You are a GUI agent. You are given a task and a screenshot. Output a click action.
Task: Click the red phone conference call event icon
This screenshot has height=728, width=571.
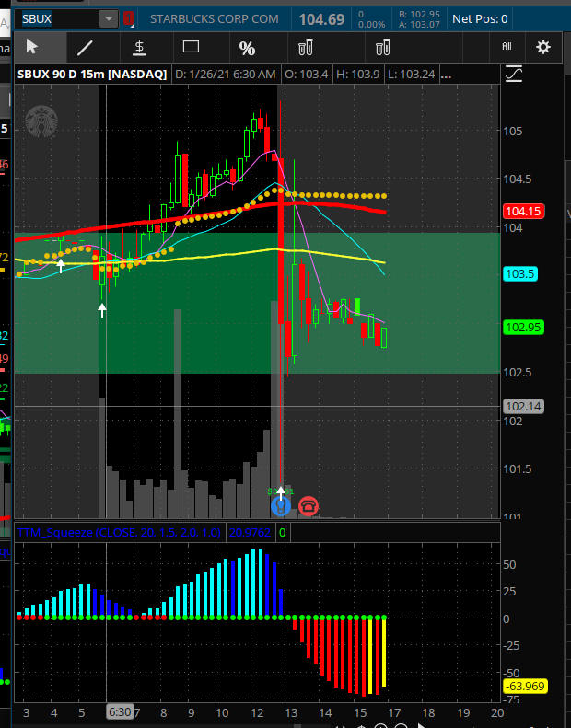tap(308, 504)
